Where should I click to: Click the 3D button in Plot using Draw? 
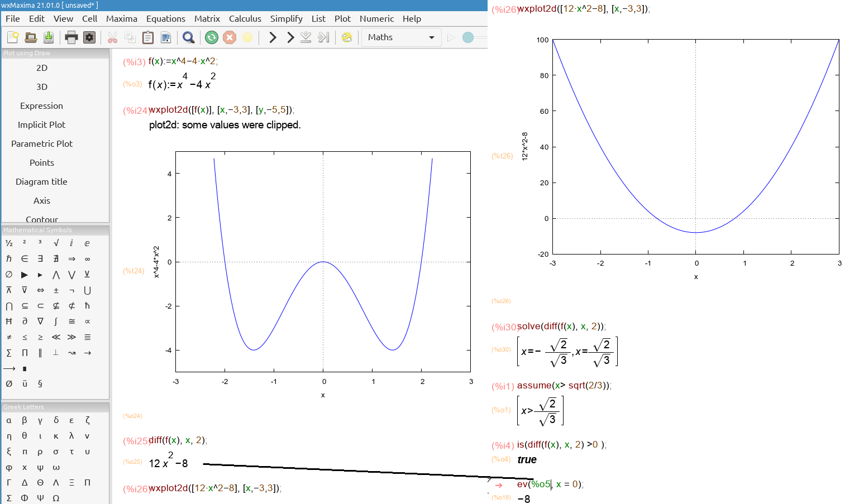point(41,87)
